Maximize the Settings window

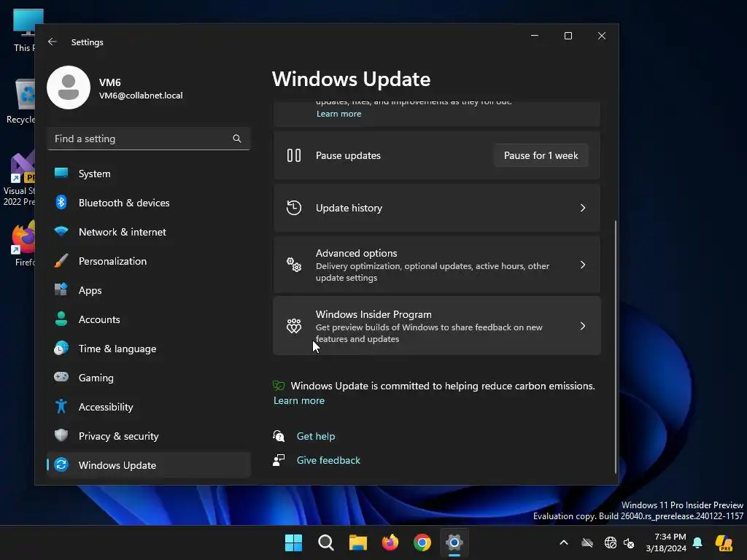click(x=568, y=36)
